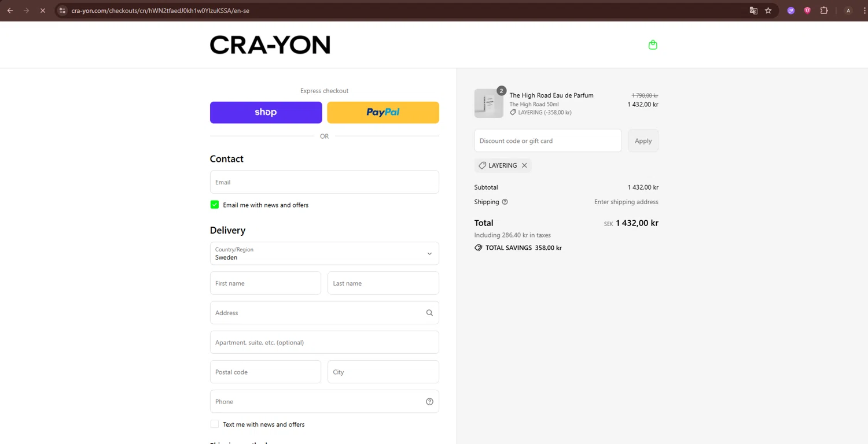Open the browser profile avatar

pyautogui.click(x=848, y=10)
